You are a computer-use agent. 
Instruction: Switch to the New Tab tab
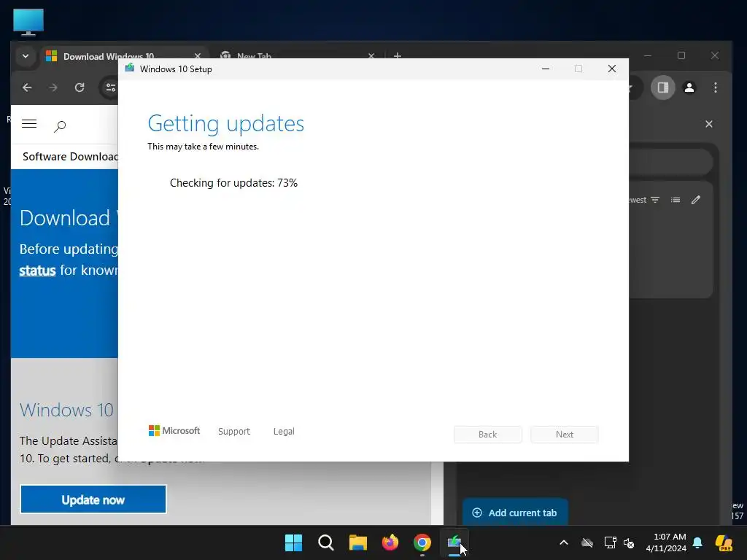[x=254, y=56]
